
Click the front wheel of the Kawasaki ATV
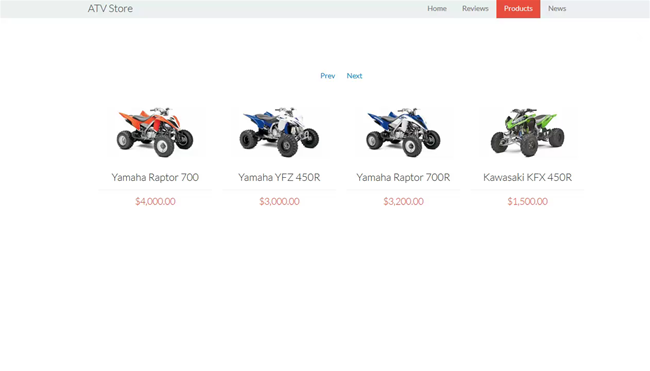[x=529, y=145]
